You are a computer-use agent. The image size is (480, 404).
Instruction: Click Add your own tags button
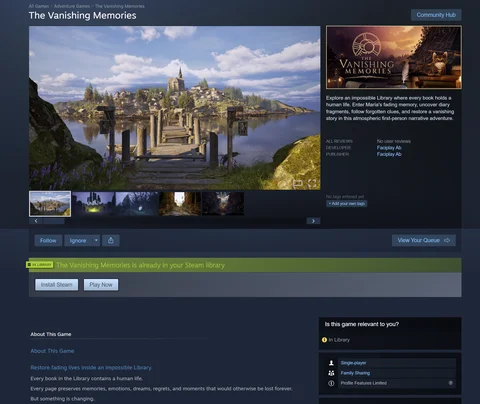point(347,203)
